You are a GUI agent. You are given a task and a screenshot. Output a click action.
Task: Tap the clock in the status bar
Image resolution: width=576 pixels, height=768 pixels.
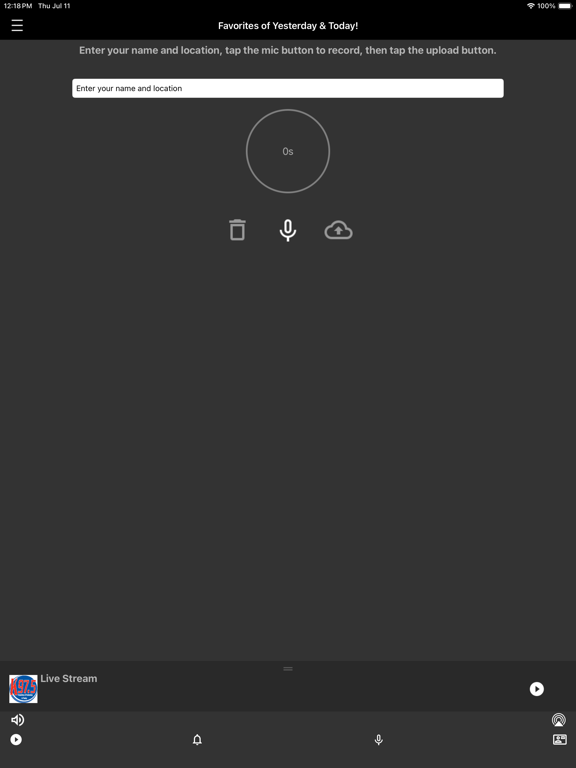(x=18, y=6)
